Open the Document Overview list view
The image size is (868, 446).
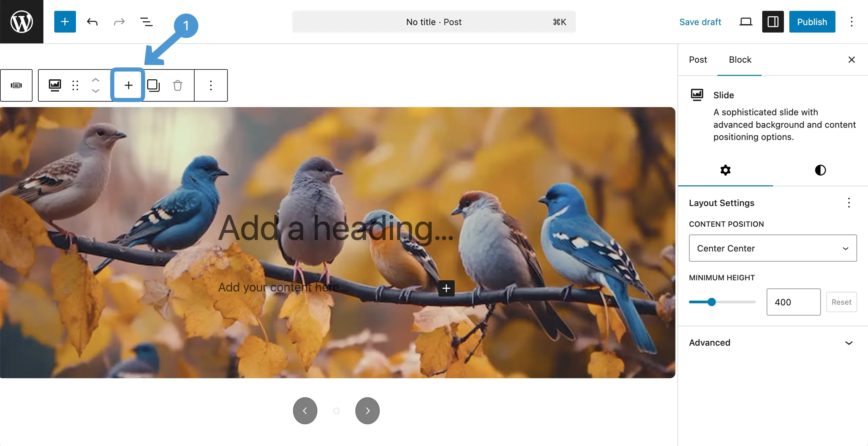pos(146,21)
